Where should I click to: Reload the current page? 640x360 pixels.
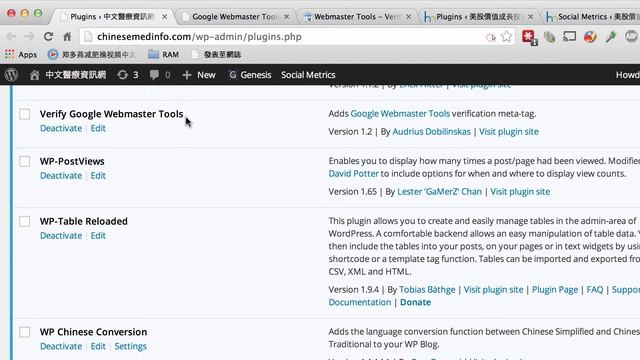coord(48,37)
